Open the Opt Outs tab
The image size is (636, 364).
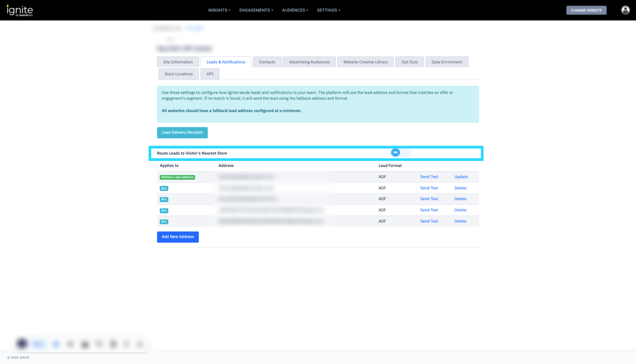point(409,62)
